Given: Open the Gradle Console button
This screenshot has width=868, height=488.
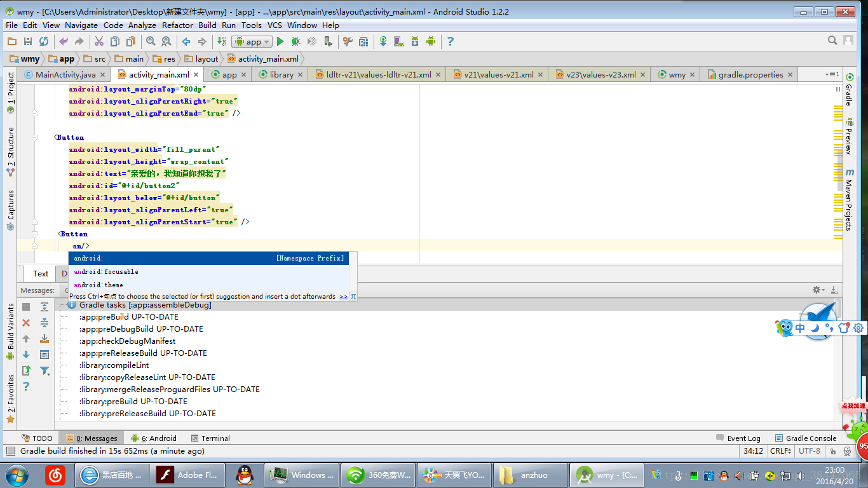Looking at the screenshot, I should pyautogui.click(x=806, y=438).
